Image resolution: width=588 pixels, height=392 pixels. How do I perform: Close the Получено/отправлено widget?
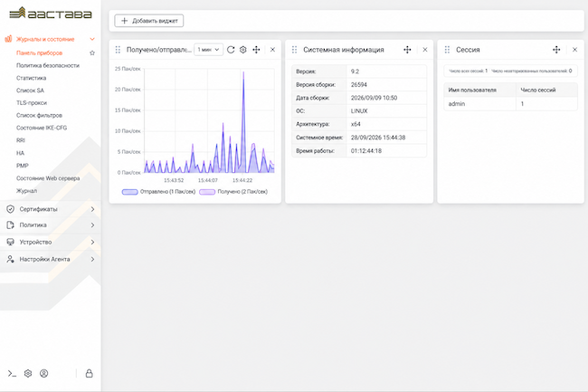pos(272,50)
